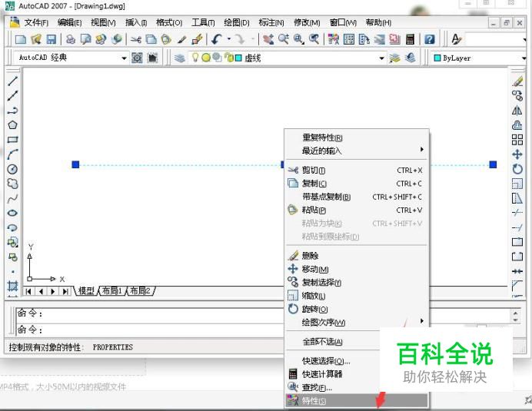This screenshot has width=532, height=411.
Task: Select the Rotate tool in modify toolbar
Action: point(517,169)
